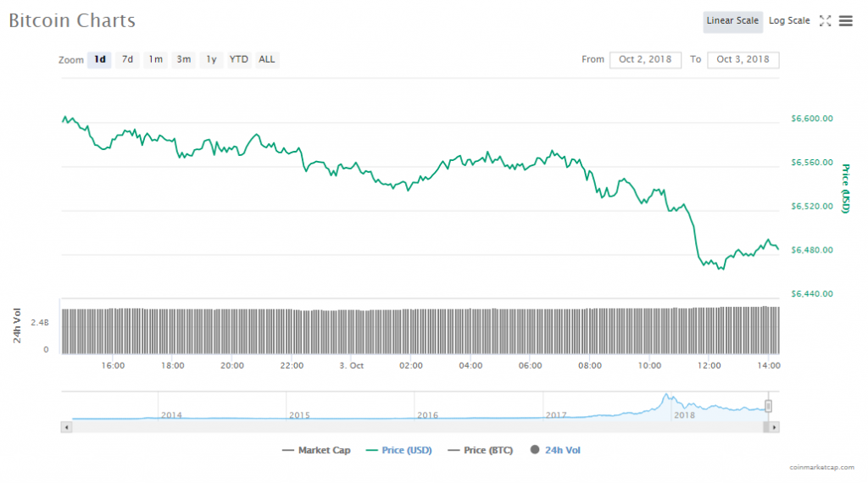Click the From date field

click(644, 59)
